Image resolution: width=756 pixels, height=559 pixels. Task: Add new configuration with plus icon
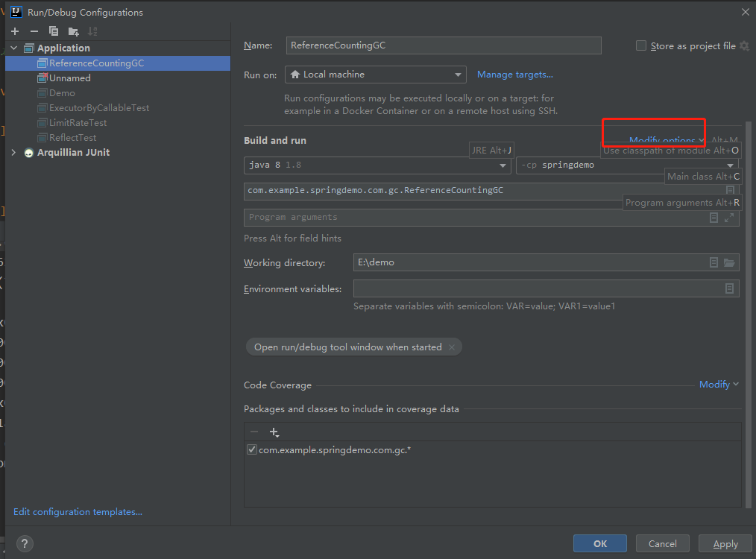click(15, 31)
